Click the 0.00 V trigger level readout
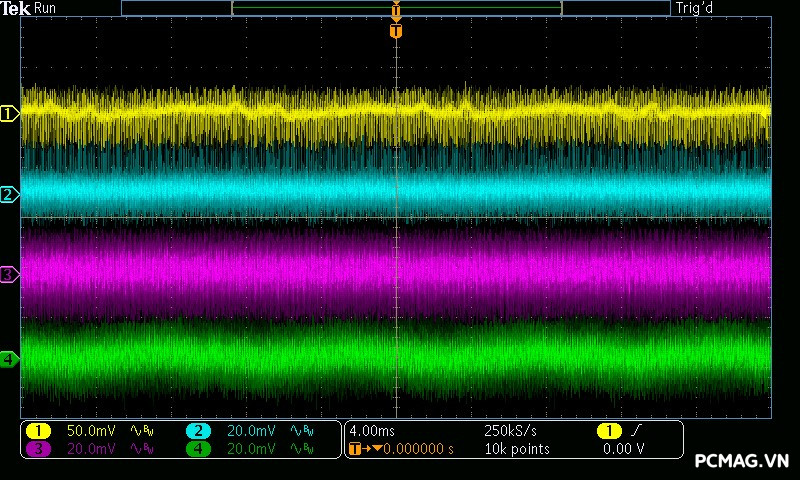The image size is (800, 480). click(x=623, y=449)
